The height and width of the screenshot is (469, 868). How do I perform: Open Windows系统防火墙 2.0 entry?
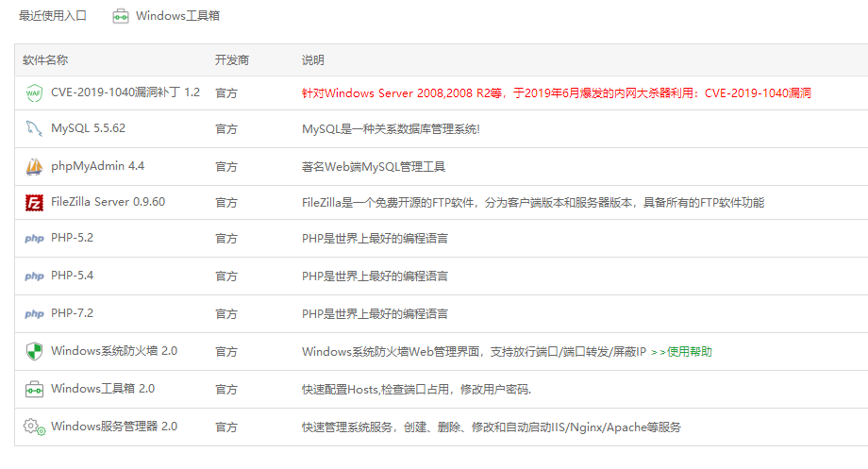pyautogui.click(x=114, y=351)
